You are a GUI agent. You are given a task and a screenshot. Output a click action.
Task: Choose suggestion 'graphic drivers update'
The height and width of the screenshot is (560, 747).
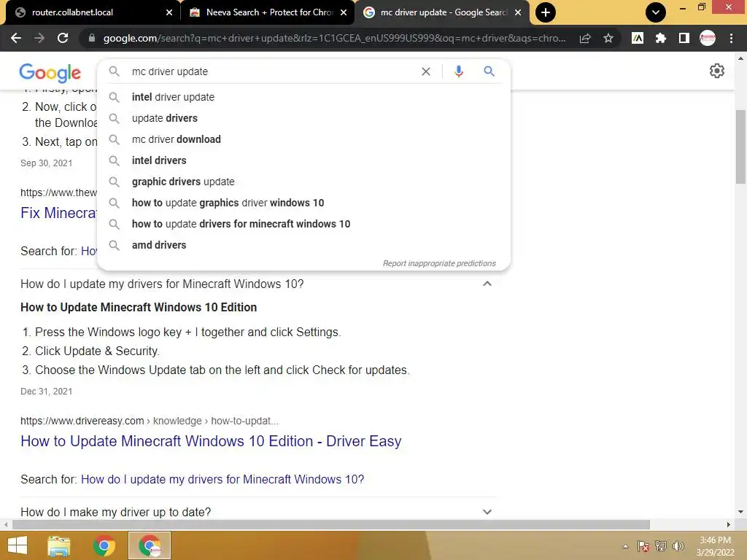point(303,182)
